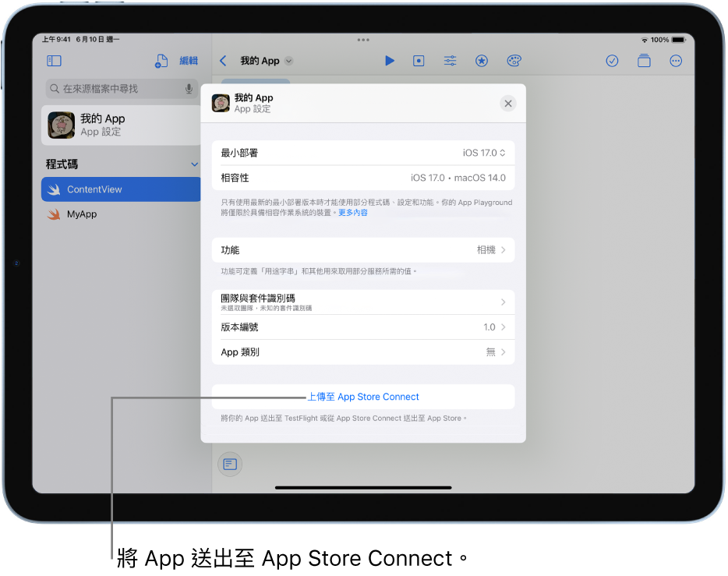Open the MyApp Swift file
Viewport: 728px width, 576px height.
[x=121, y=214]
